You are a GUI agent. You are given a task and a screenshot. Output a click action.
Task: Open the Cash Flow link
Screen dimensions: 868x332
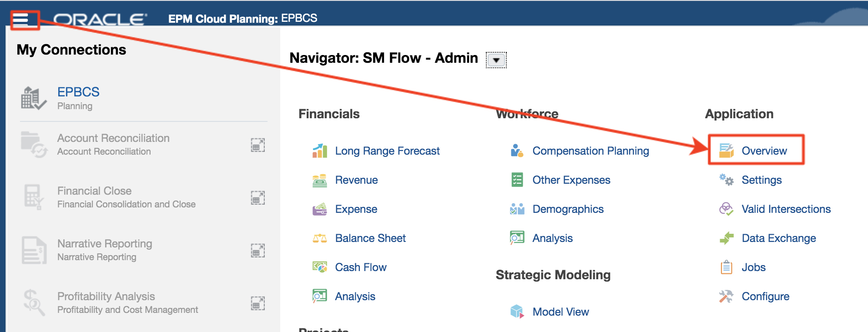(x=361, y=267)
